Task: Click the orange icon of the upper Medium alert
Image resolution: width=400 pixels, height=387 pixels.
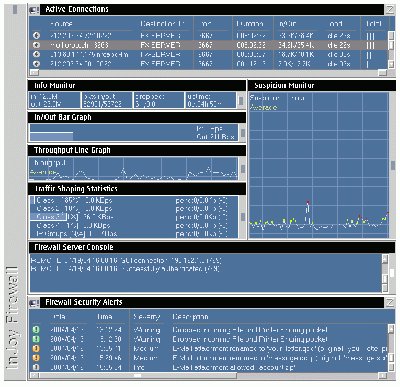Action: tap(36, 348)
